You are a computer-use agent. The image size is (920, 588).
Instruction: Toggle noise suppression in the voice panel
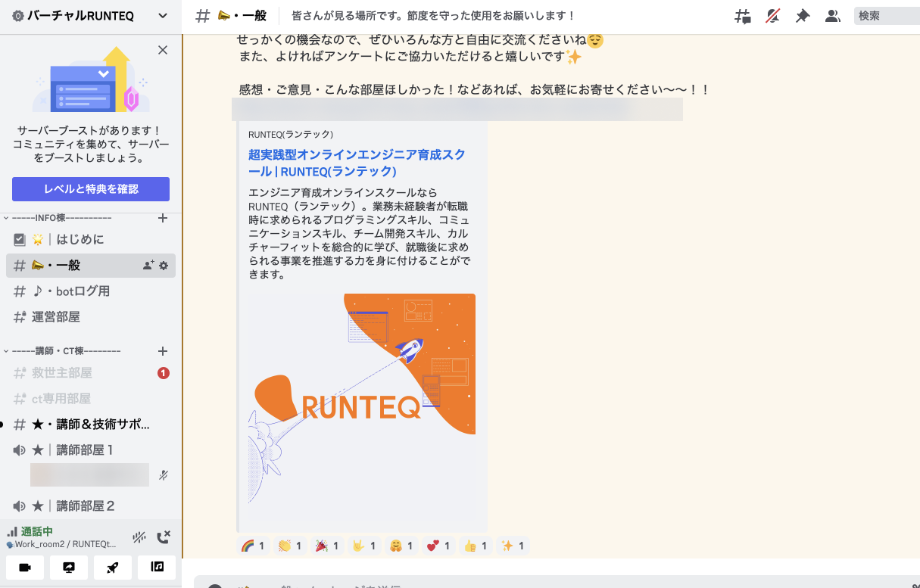click(x=139, y=537)
